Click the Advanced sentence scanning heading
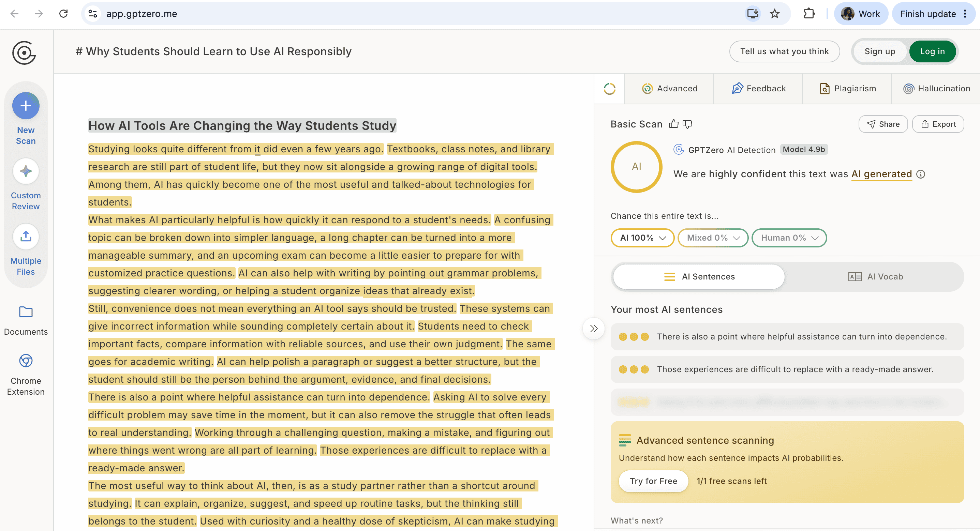The image size is (980, 531). [x=705, y=440]
